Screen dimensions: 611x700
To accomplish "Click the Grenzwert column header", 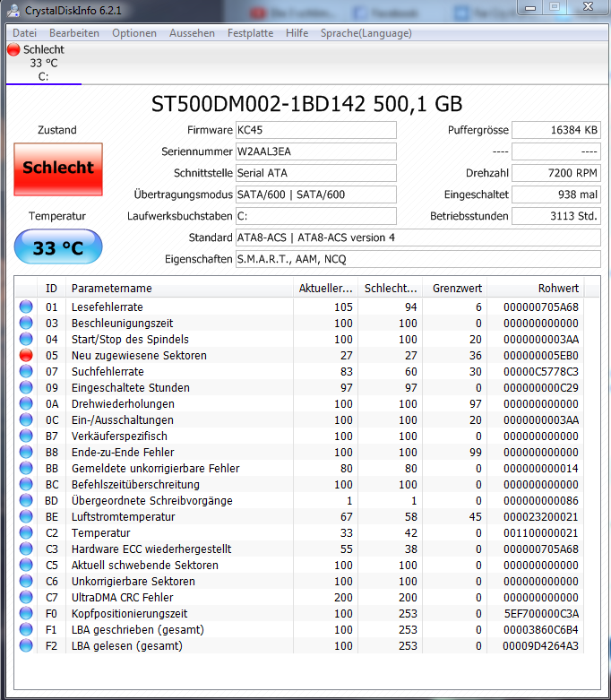I will [455, 289].
